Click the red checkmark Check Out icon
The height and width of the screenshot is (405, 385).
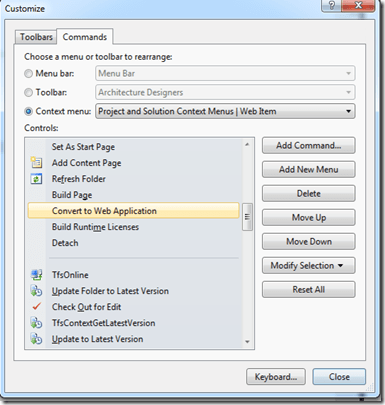click(x=36, y=307)
